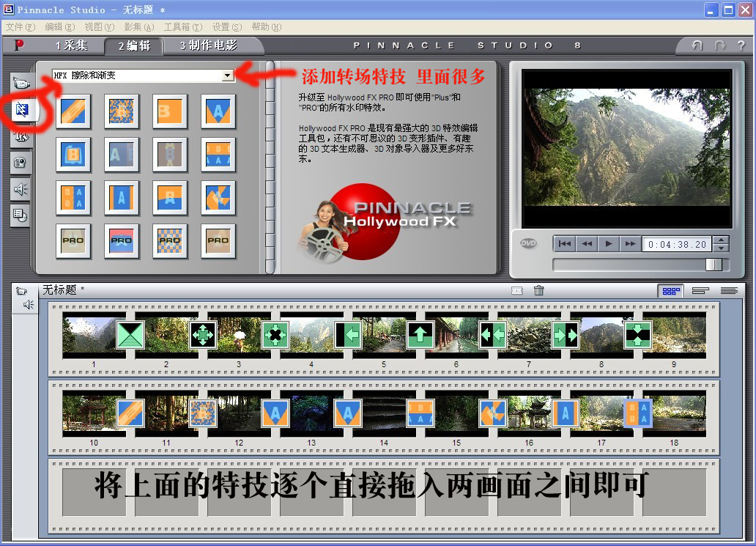This screenshot has width=756, height=546.
Task: Open the sound effects album tab
Action: pos(21,188)
